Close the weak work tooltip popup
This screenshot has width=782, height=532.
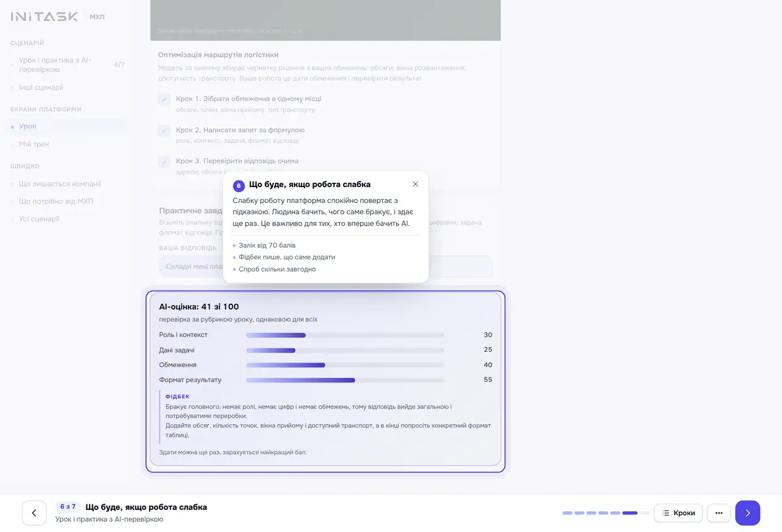[x=415, y=184]
